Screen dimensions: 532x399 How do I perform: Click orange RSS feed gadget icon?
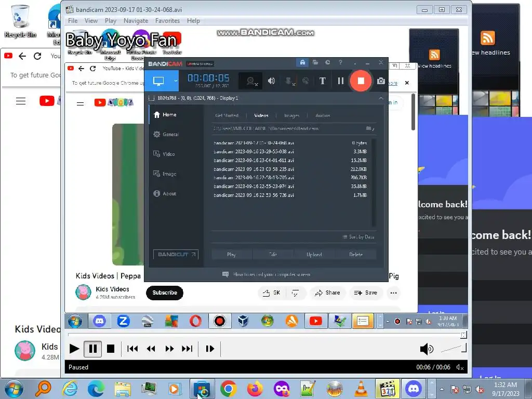point(487,37)
